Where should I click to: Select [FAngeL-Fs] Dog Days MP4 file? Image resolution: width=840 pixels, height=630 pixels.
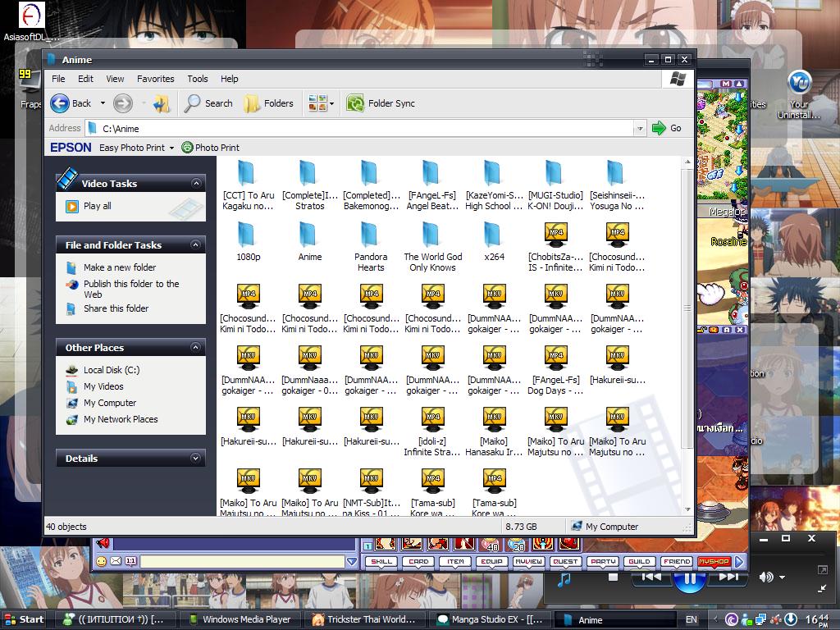555,370
